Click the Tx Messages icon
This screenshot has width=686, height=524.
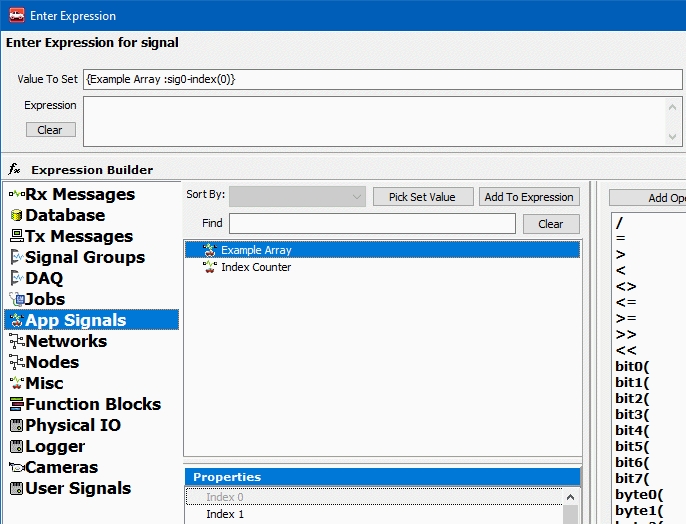(16, 236)
